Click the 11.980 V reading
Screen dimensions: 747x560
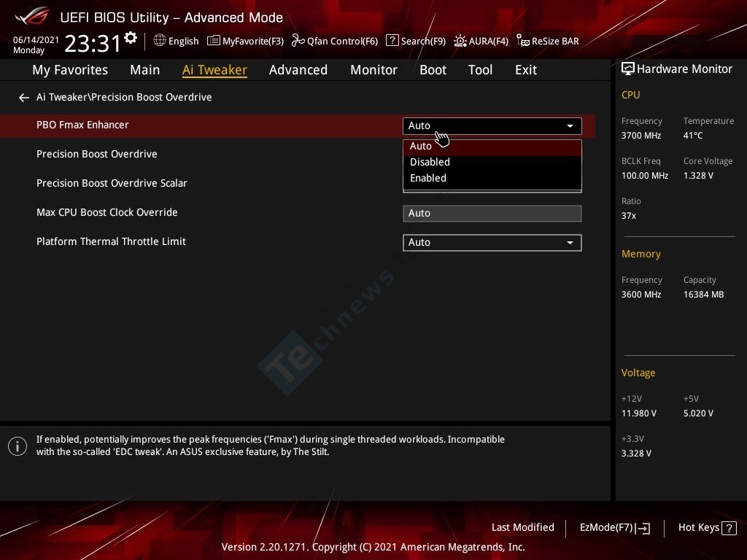[x=638, y=413]
